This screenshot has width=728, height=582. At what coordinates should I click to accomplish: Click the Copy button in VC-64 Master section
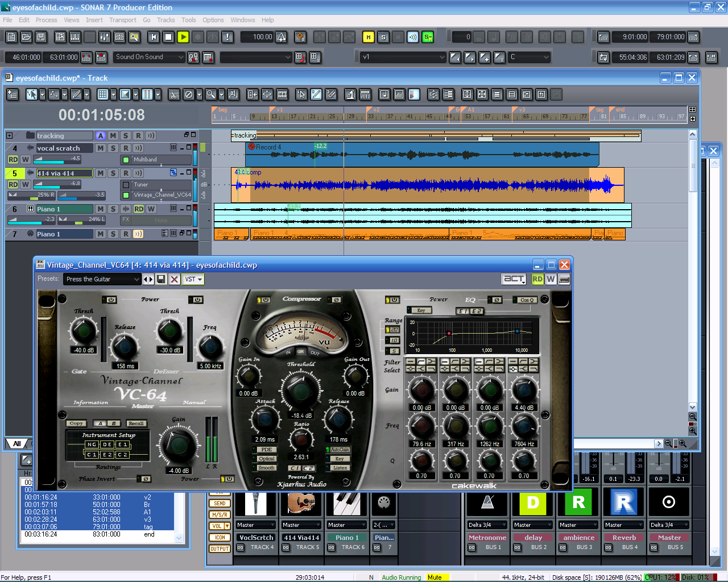click(76, 423)
